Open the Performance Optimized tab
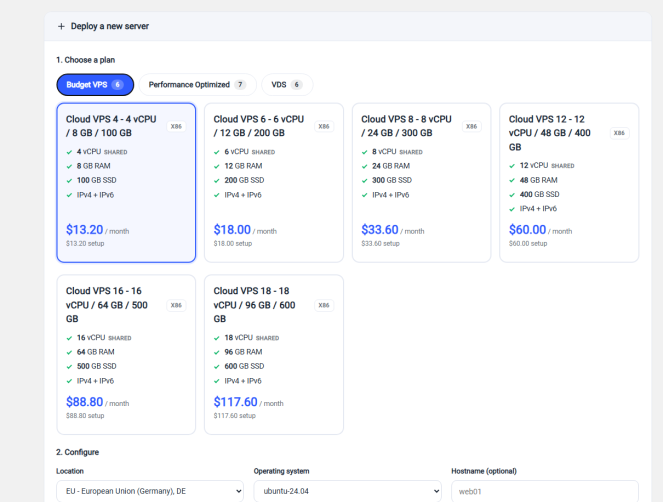 tap(197, 85)
